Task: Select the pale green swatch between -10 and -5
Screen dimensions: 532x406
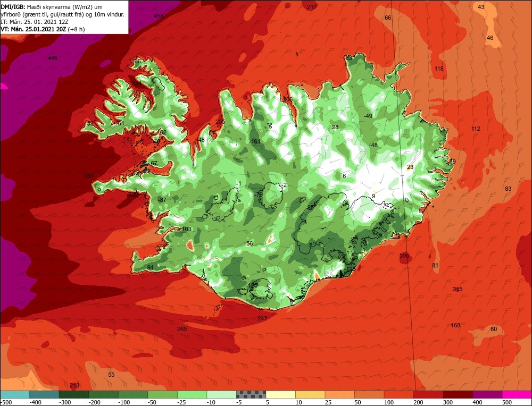Action: [221, 394]
